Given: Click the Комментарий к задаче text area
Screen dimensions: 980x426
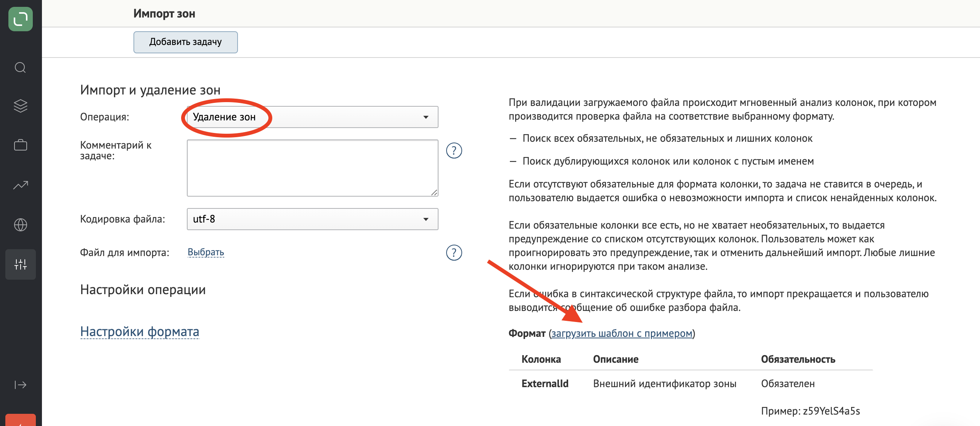Looking at the screenshot, I should point(312,168).
